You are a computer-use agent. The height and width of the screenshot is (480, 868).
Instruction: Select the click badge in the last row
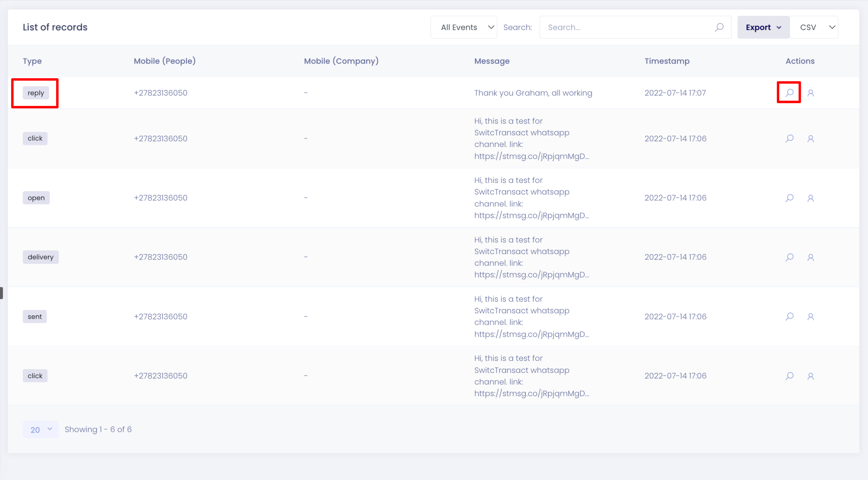(35, 376)
